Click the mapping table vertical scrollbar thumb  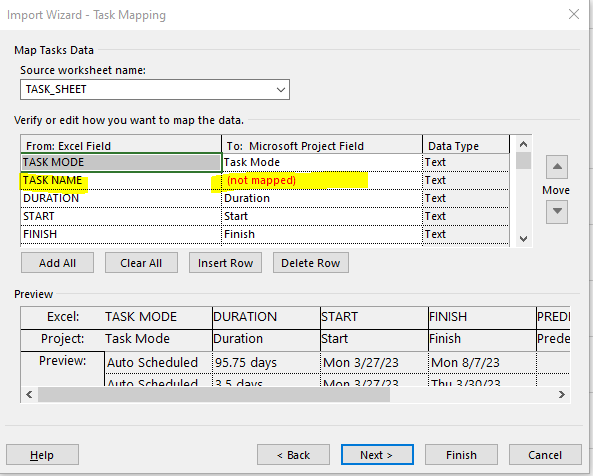pos(523,160)
